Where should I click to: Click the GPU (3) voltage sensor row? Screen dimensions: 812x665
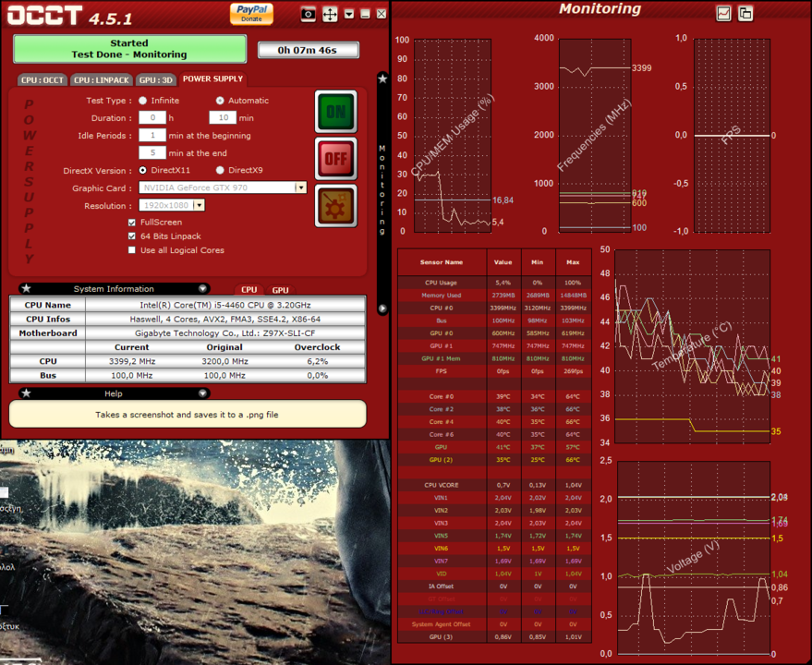[x=494, y=637]
